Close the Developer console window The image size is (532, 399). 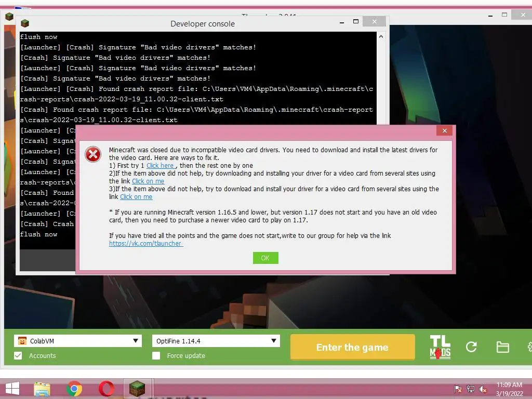click(374, 22)
